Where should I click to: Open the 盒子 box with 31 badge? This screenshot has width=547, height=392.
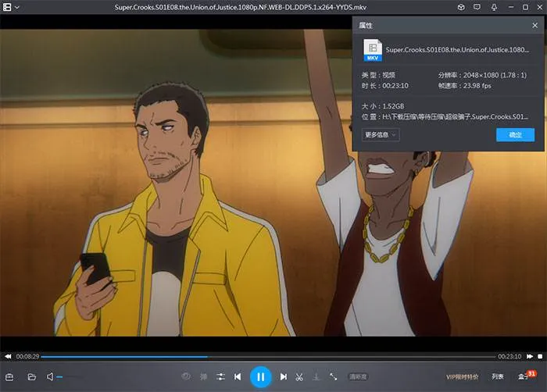click(x=527, y=376)
